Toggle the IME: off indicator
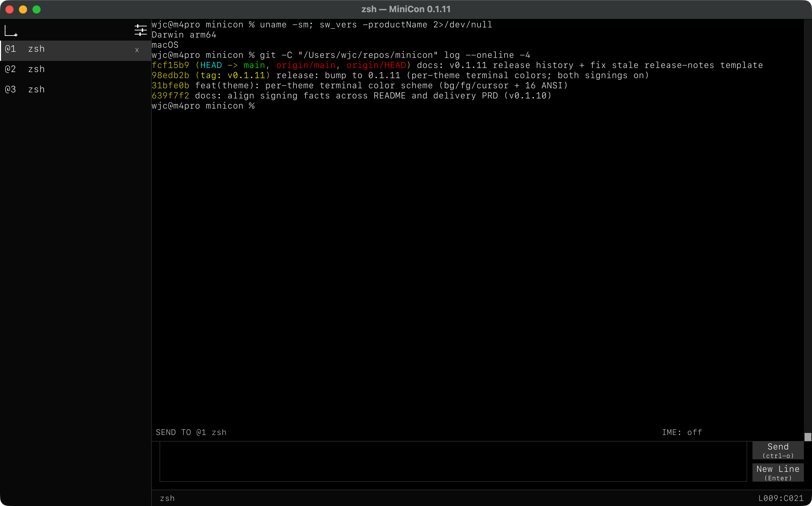This screenshot has width=812, height=506. (x=682, y=433)
